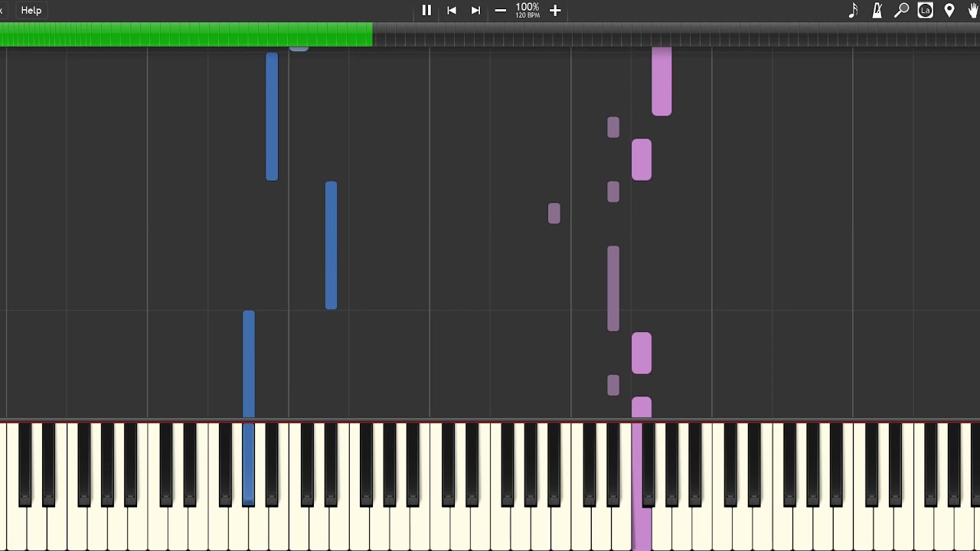Viewport: 980px width, 551px height.
Task: Open the Help menu
Action: 31,10
